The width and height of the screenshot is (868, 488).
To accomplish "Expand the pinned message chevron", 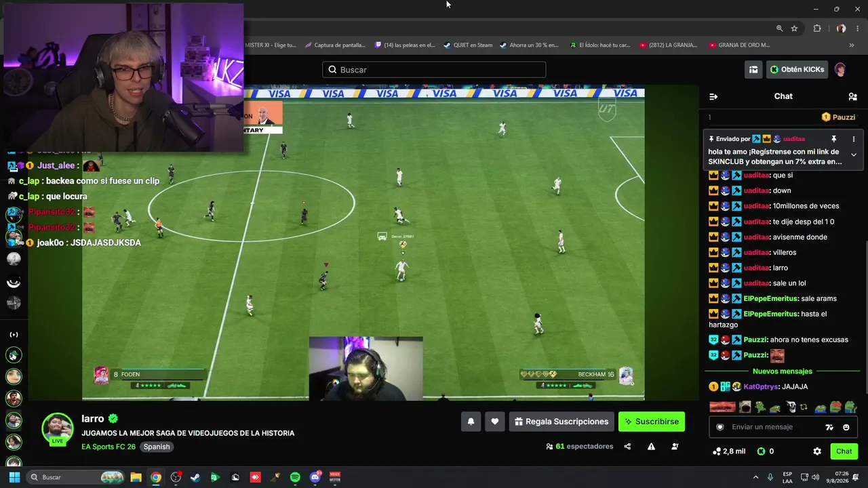I will tap(853, 155).
